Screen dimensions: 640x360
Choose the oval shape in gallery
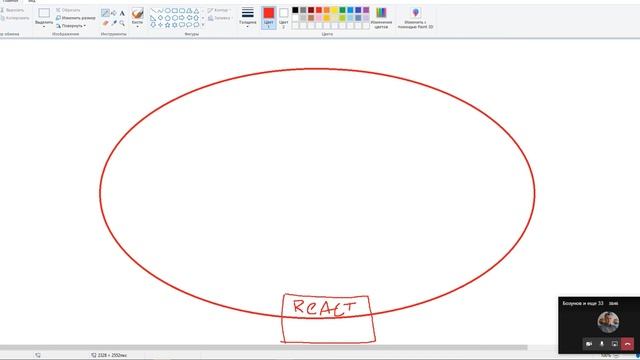tap(167, 11)
